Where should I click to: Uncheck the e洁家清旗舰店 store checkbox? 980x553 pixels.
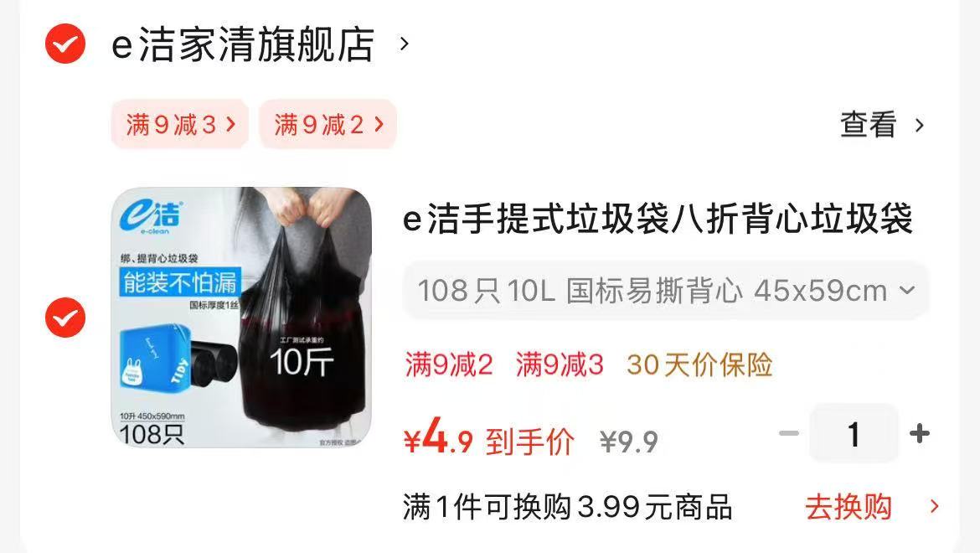click(65, 44)
